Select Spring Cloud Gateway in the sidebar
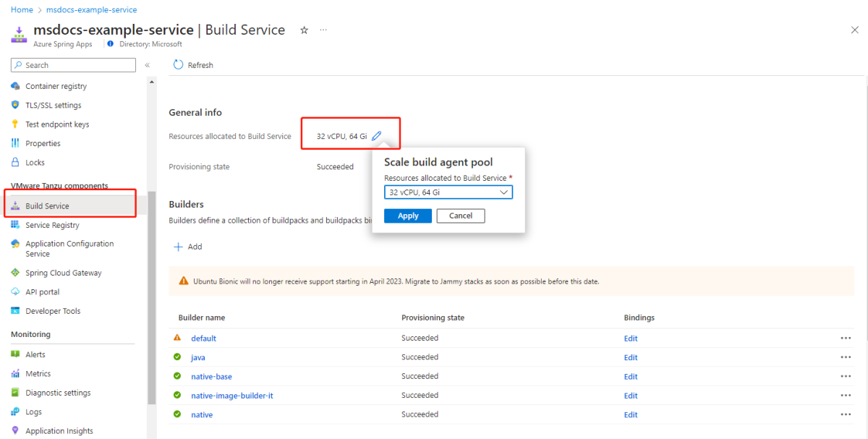 click(x=63, y=273)
